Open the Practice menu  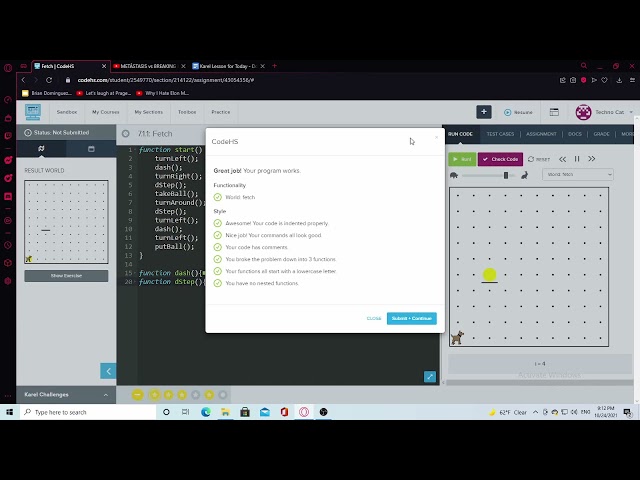click(x=221, y=112)
